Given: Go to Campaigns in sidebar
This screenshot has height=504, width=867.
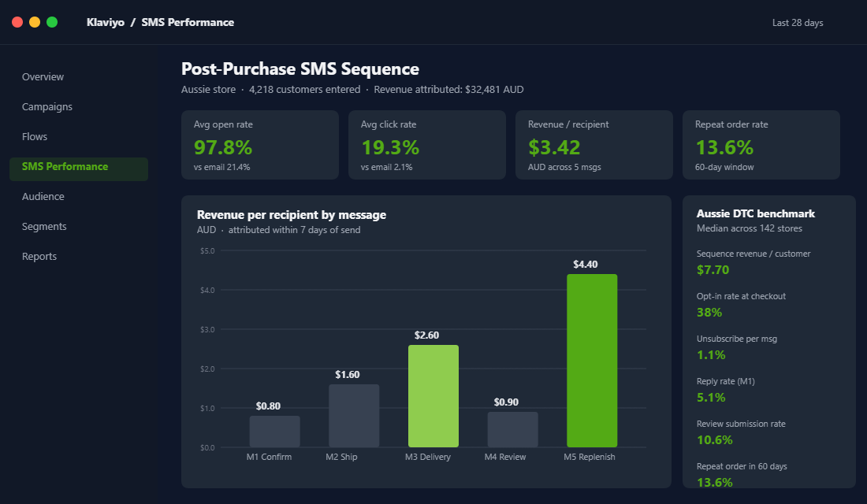Looking at the screenshot, I should point(79,106).
